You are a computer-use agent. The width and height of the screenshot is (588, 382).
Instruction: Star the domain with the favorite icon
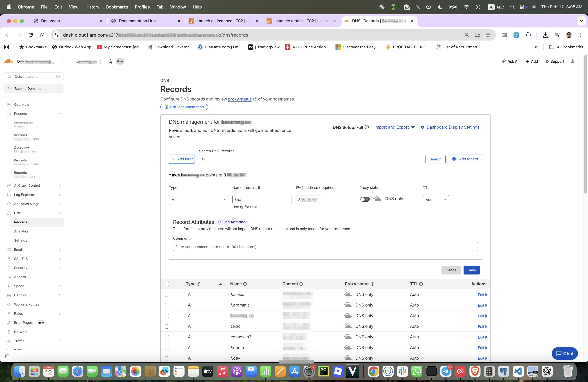pyautogui.click(x=110, y=62)
